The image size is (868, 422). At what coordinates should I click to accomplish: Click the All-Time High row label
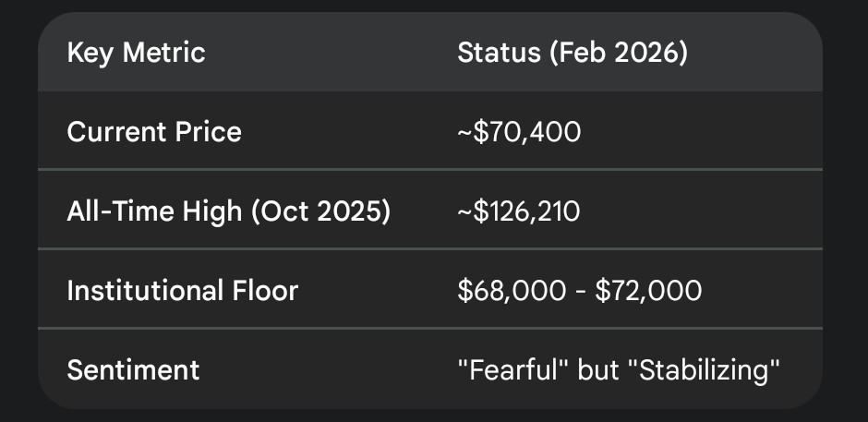229,211
